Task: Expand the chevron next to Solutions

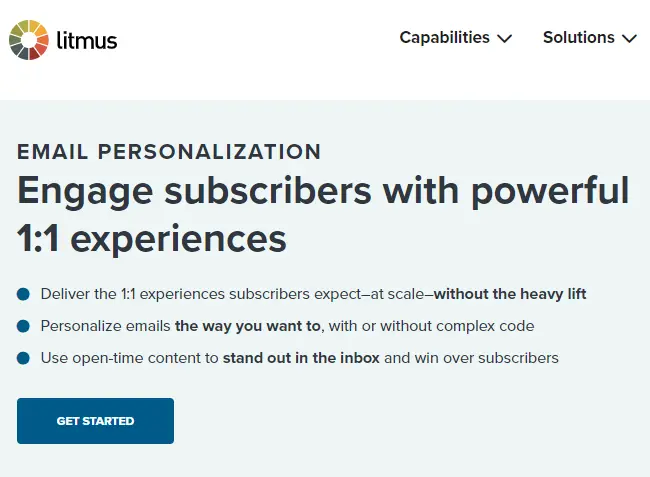Action: (629, 39)
